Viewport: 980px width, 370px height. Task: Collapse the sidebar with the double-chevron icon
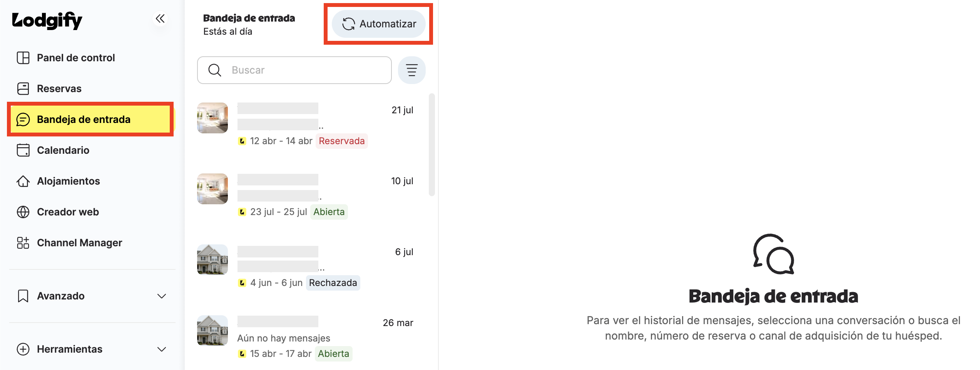(160, 18)
